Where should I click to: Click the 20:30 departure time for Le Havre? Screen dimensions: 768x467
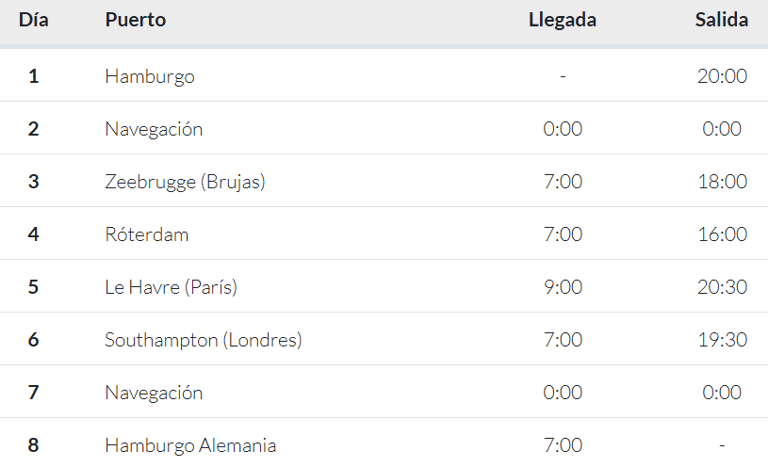(722, 287)
